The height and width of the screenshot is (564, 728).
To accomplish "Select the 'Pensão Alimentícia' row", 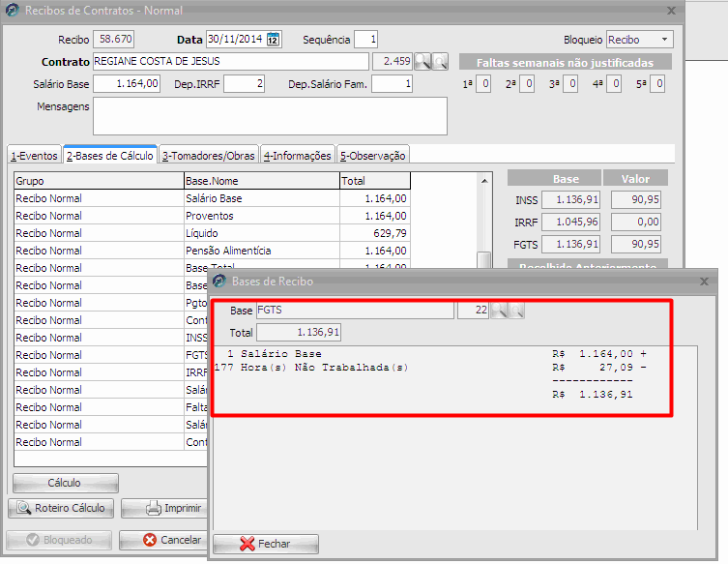I will click(x=212, y=251).
